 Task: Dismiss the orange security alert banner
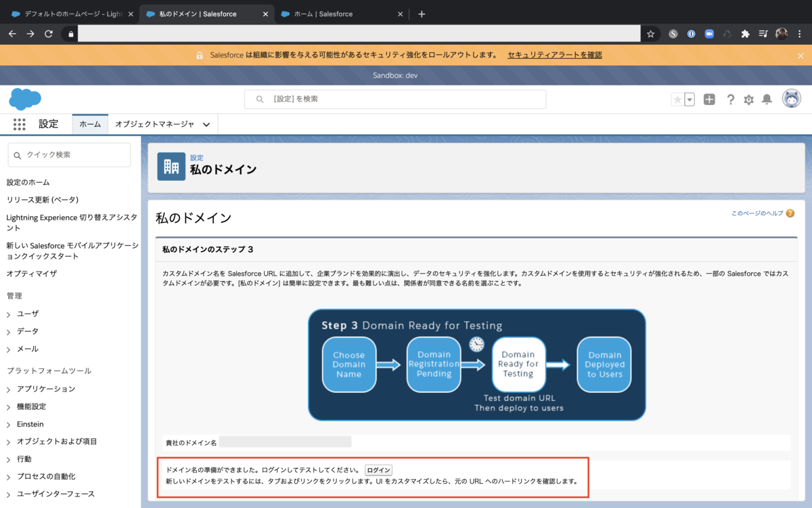tap(800, 56)
